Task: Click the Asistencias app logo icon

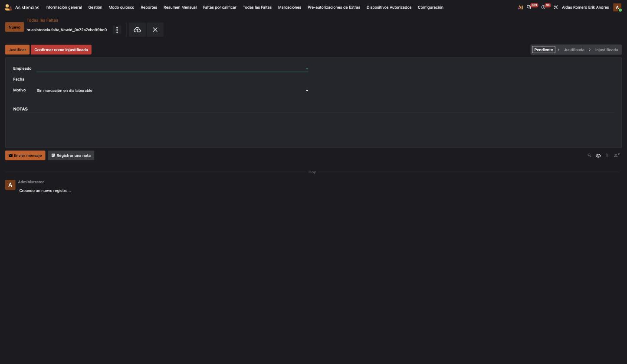Action: coord(8,7)
